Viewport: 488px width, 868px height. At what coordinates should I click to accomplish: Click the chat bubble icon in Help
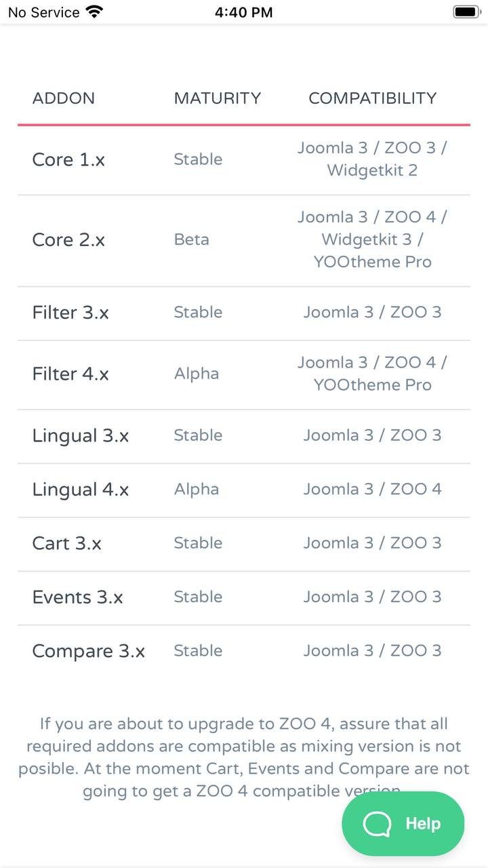pos(377,824)
